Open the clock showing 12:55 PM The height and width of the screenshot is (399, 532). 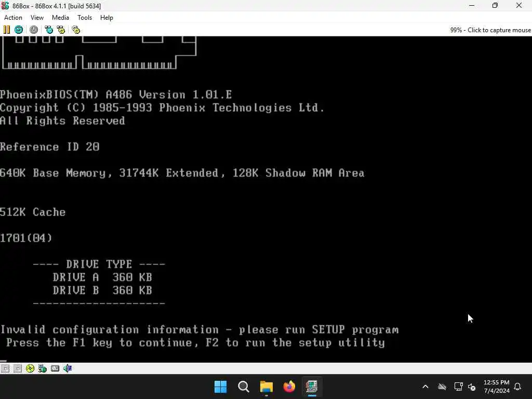[496, 387]
